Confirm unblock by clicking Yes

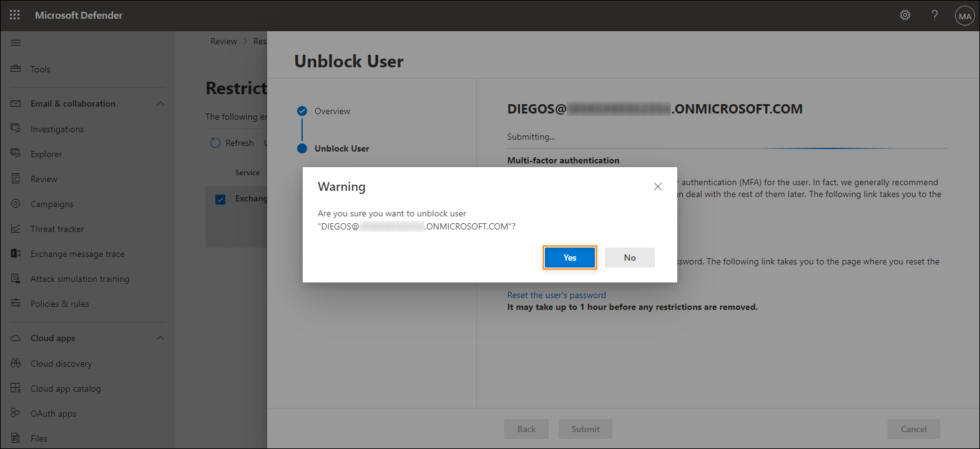pos(570,258)
